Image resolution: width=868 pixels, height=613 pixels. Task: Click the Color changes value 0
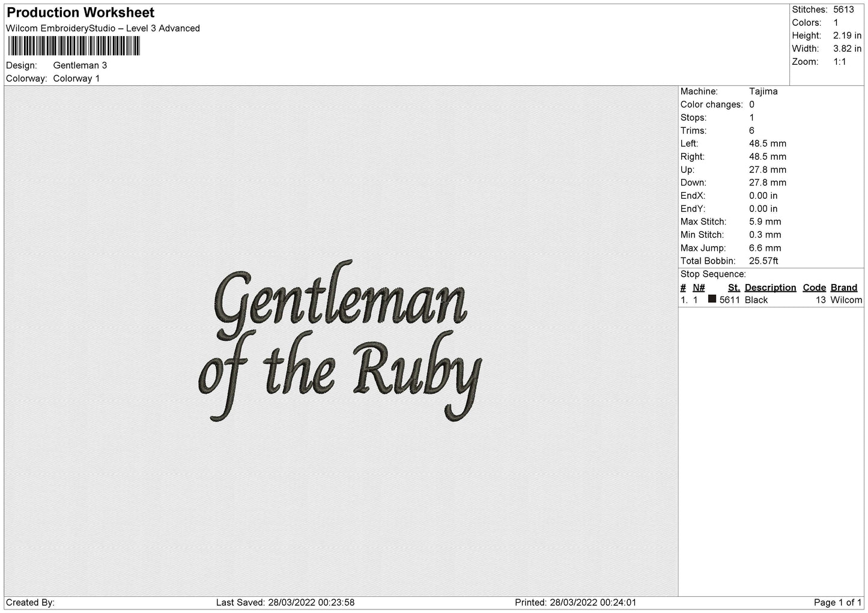tap(751, 104)
